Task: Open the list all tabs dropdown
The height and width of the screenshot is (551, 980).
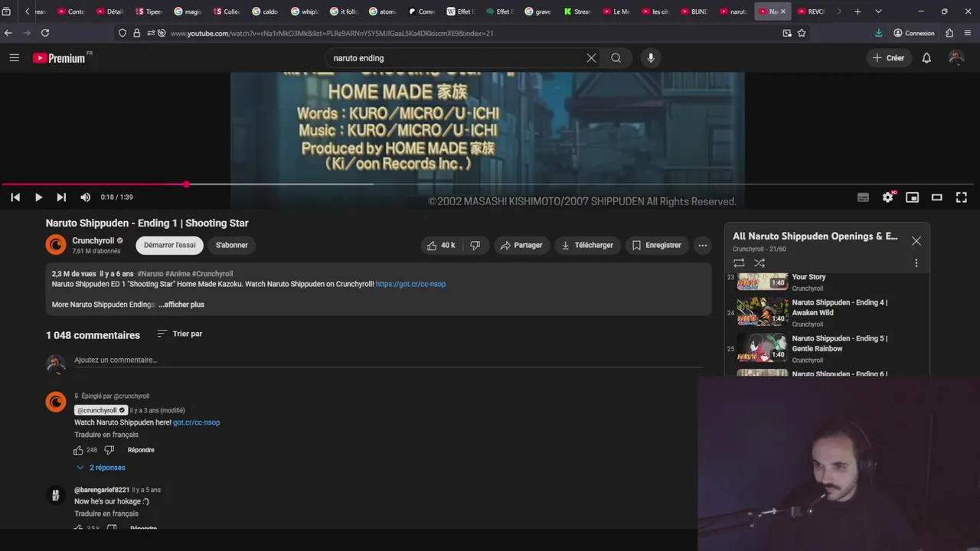Action: point(878,11)
